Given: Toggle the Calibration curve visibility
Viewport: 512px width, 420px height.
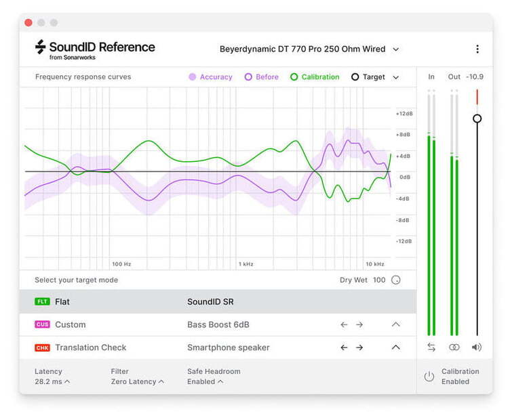Looking at the screenshot, I should tap(315, 77).
